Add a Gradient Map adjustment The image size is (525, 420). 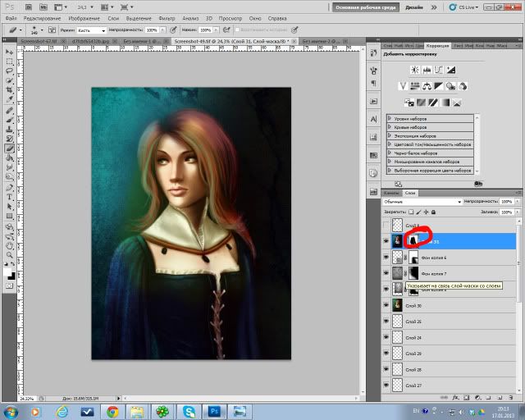coord(445,103)
